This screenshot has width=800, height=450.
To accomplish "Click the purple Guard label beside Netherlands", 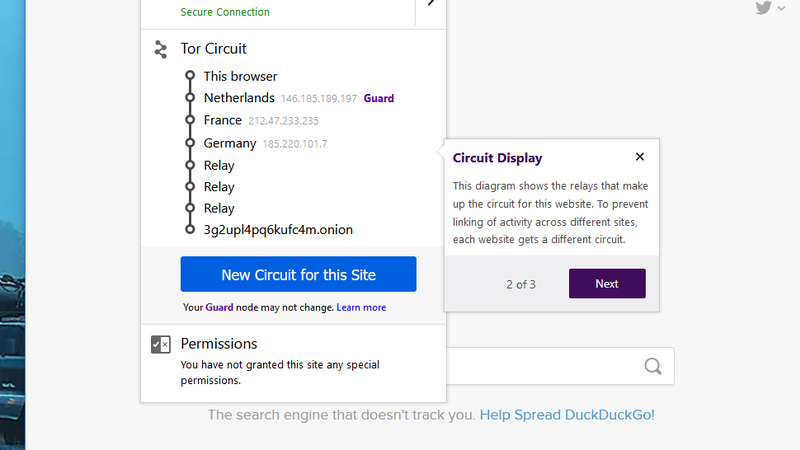I will coord(379,98).
